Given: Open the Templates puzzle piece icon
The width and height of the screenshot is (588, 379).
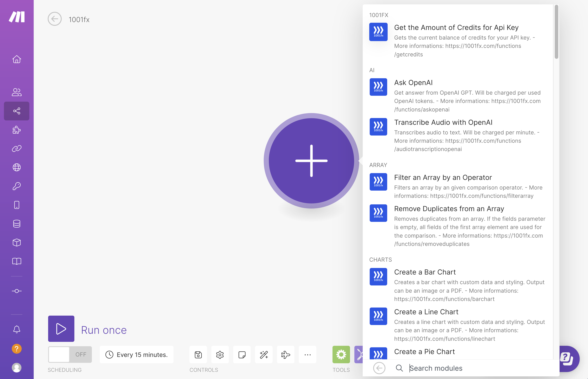Looking at the screenshot, I should [16, 130].
